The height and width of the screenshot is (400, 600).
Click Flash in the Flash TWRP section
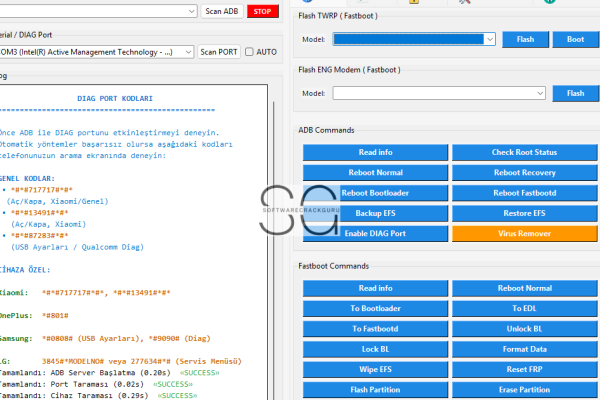click(525, 39)
